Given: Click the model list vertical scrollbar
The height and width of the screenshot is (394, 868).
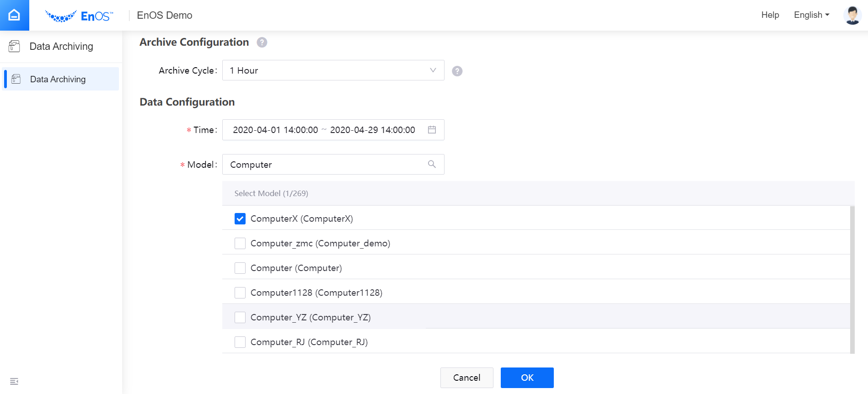Looking at the screenshot, I should pyautogui.click(x=852, y=280).
